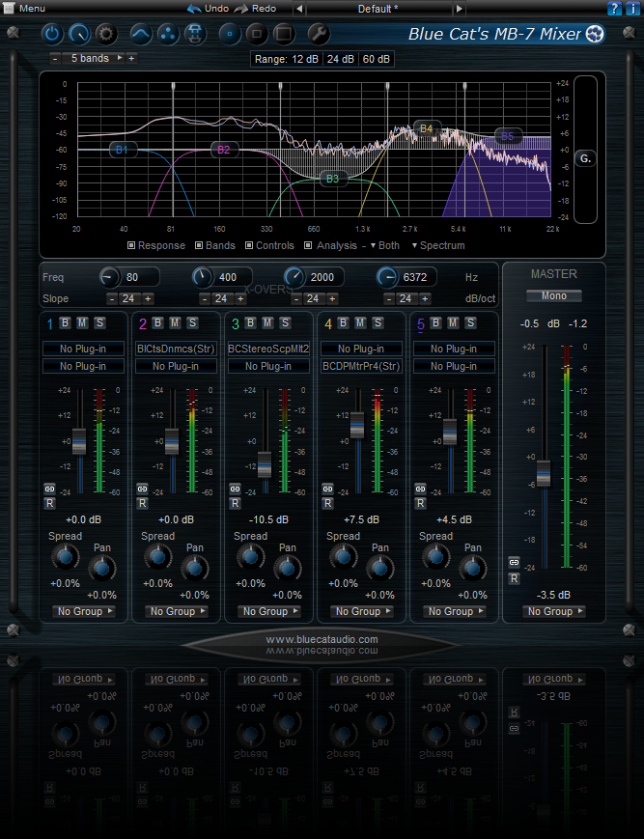Click the toolbar icon right of three-dots
644x839 pixels.
[x=195, y=34]
